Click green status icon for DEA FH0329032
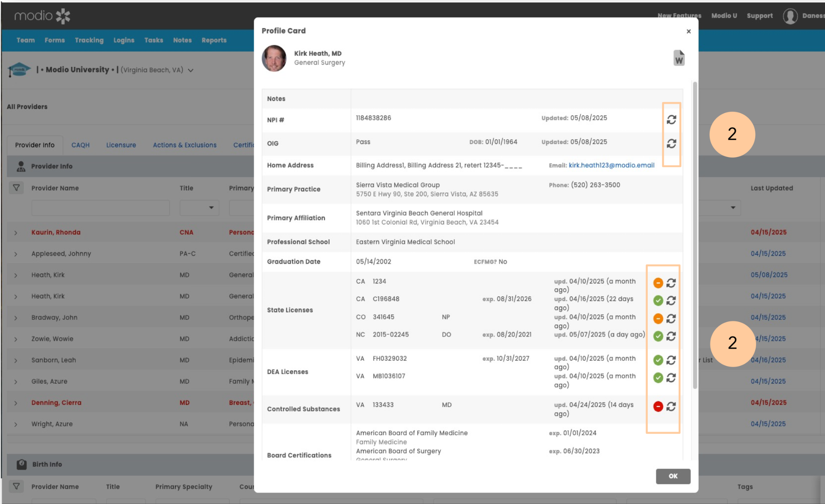This screenshot has height=504, width=825. pos(658,360)
